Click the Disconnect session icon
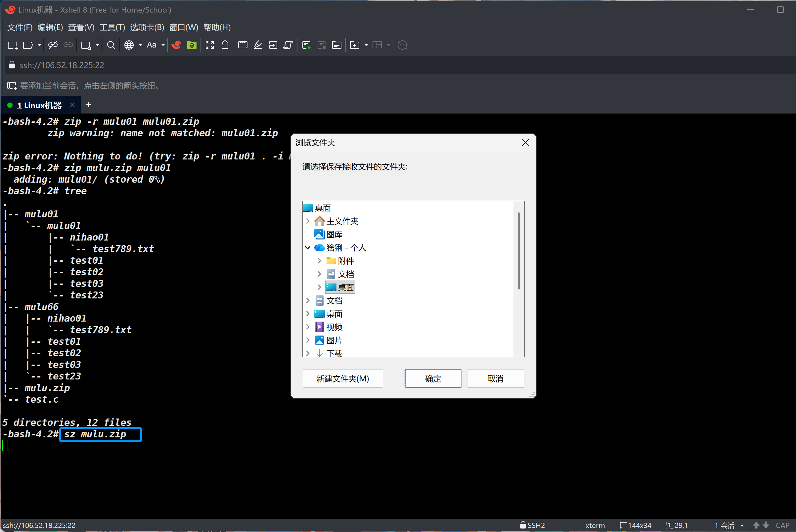Viewport: 796px width, 532px height. pyautogui.click(x=53, y=45)
